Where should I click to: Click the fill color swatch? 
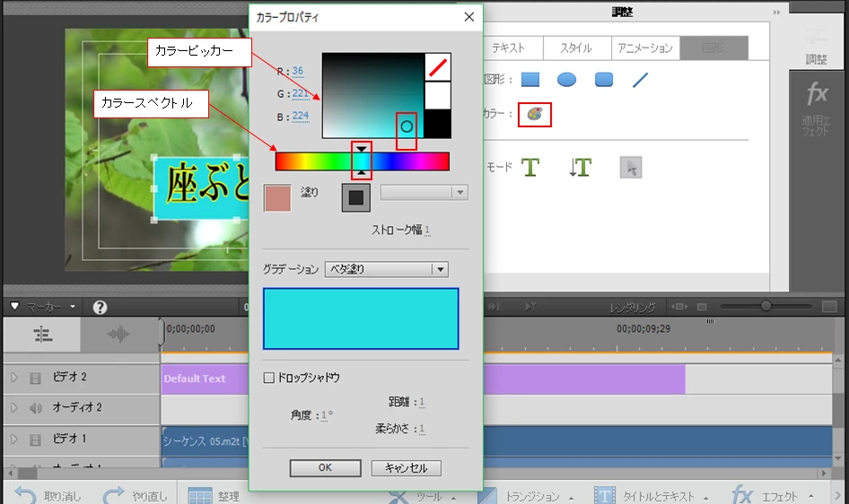point(277,197)
